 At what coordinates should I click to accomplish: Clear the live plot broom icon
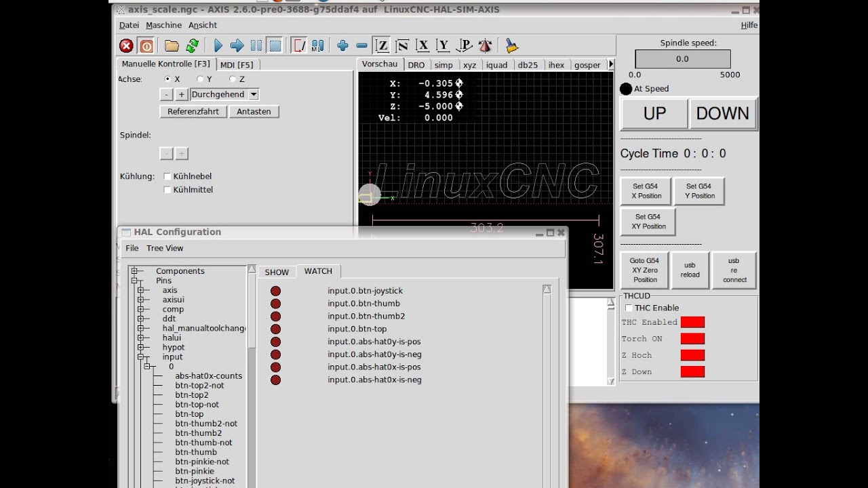point(512,46)
